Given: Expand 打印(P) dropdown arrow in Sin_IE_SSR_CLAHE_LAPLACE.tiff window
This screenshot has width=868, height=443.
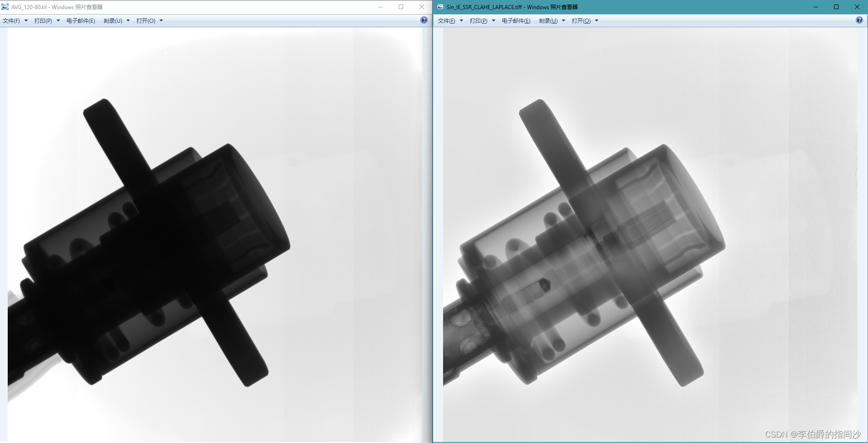Looking at the screenshot, I should tap(493, 21).
